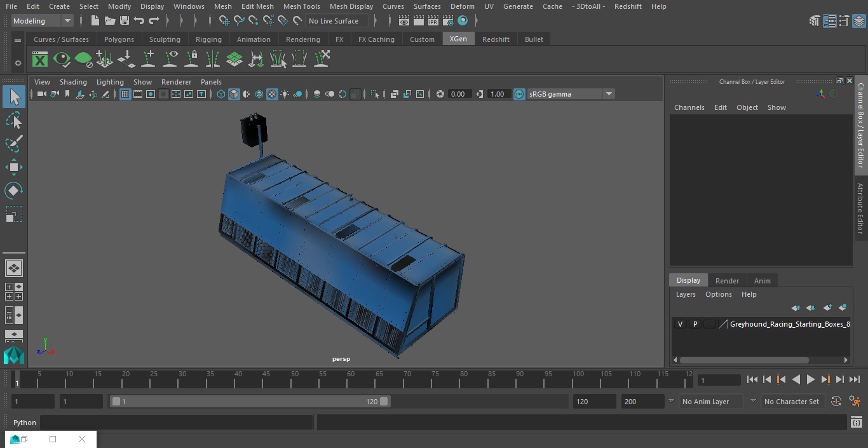The width and height of the screenshot is (868, 448).
Task: Toggle layer playback P box
Action: tap(695, 324)
